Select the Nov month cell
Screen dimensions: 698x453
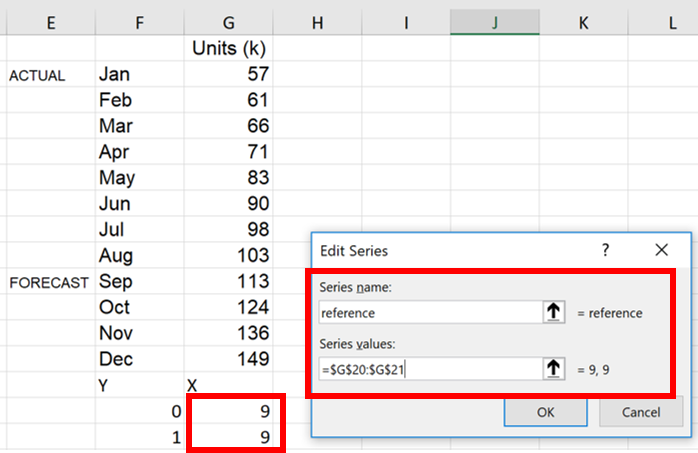tap(139, 333)
